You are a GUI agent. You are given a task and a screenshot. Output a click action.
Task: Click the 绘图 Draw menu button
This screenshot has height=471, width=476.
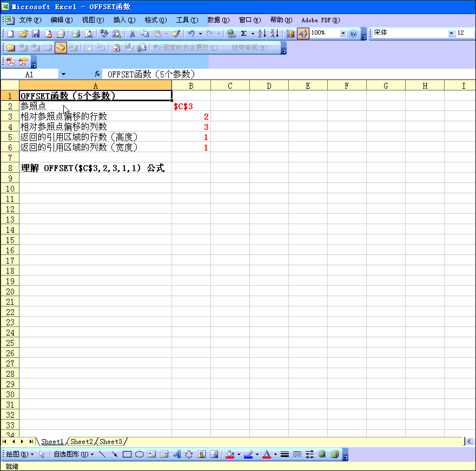click(x=19, y=454)
